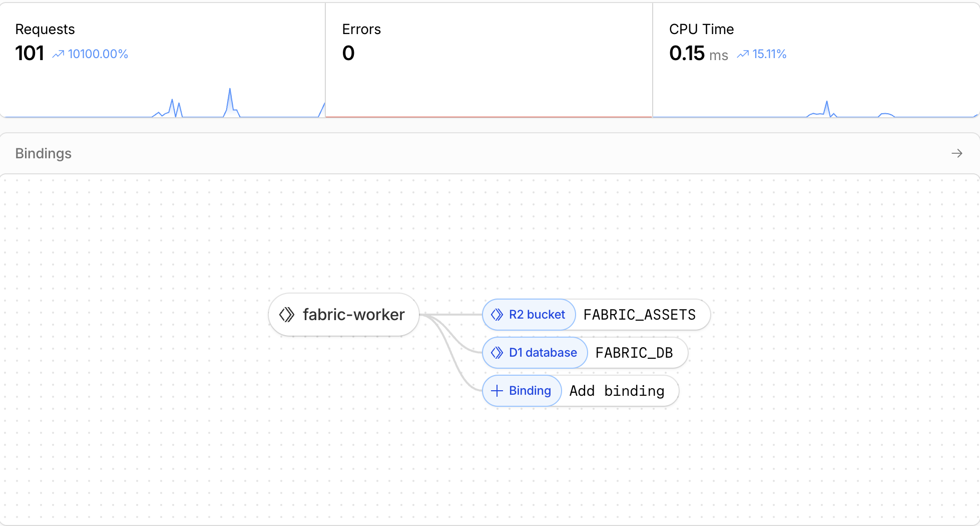Click the trend arrow icon next to 15.11%
Image resolution: width=980 pixels, height=526 pixels.
click(x=743, y=54)
